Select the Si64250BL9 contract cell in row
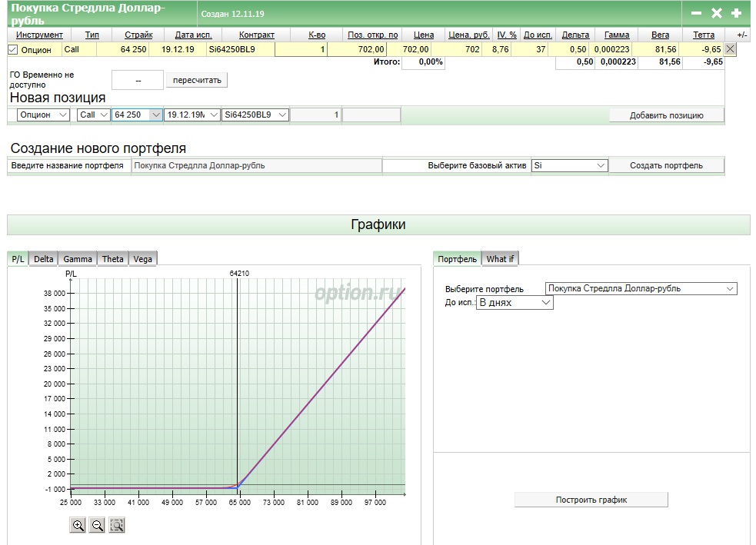This screenshot has height=545, width=756. pyautogui.click(x=241, y=49)
